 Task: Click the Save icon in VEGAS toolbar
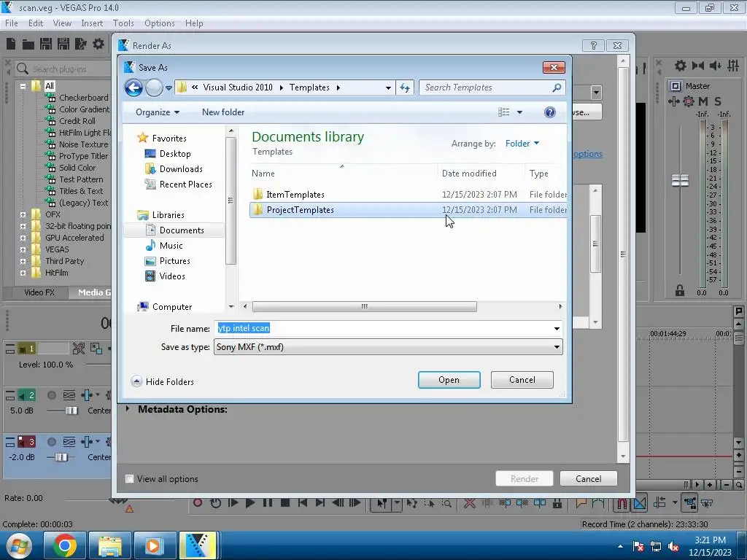point(46,44)
